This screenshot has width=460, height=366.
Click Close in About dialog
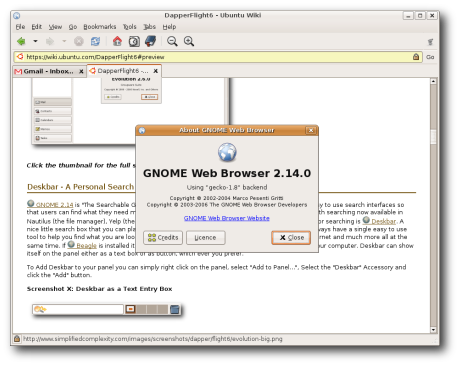[x=291, y=237]
